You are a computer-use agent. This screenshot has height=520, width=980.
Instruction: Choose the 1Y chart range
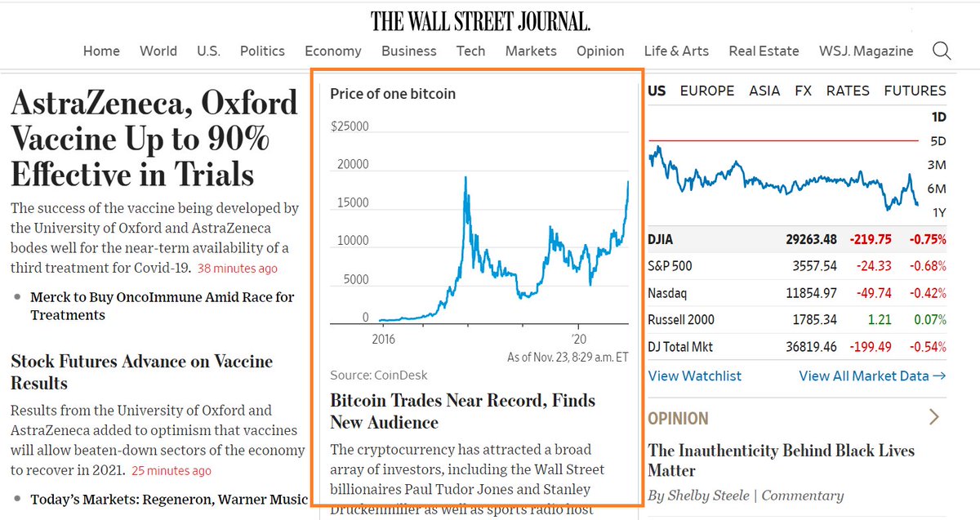click(x=938, y=212)
